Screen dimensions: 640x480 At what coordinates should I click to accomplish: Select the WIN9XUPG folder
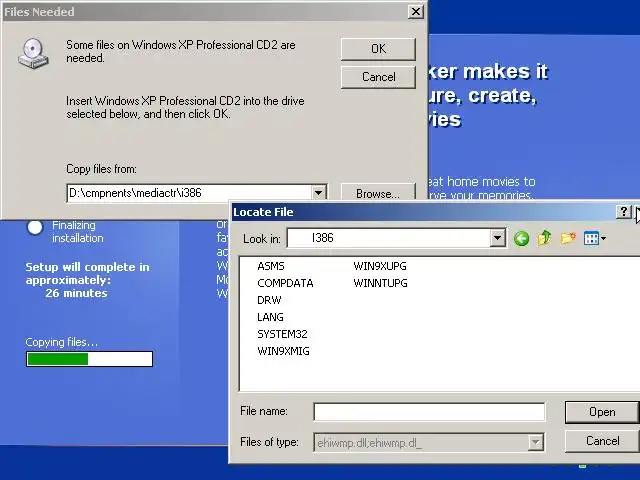[380, 266]
